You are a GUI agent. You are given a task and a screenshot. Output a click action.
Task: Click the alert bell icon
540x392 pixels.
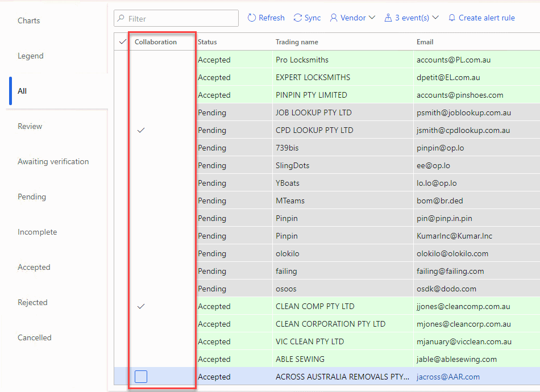coord(452,18)
